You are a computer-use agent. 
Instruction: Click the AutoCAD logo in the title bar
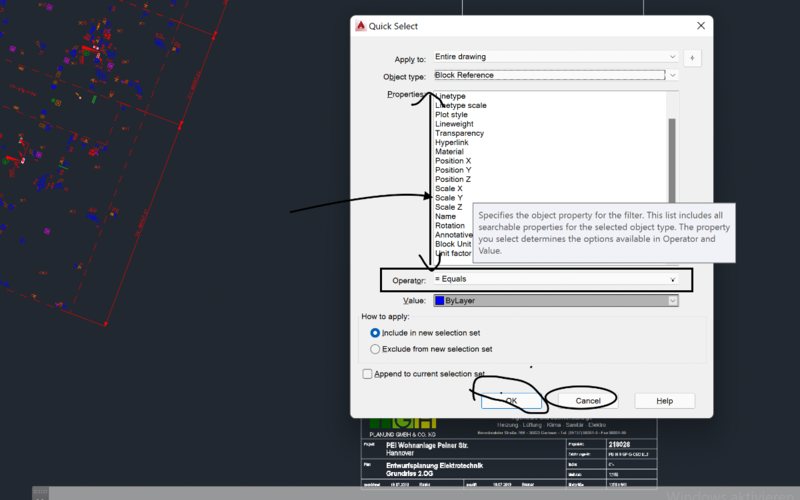(362, 26)
